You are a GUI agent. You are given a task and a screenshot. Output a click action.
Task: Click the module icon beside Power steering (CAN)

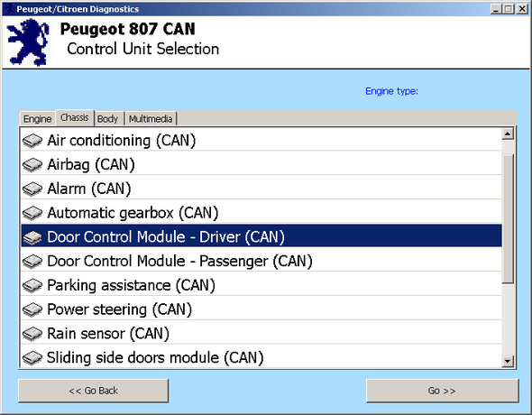pos(32,309)
